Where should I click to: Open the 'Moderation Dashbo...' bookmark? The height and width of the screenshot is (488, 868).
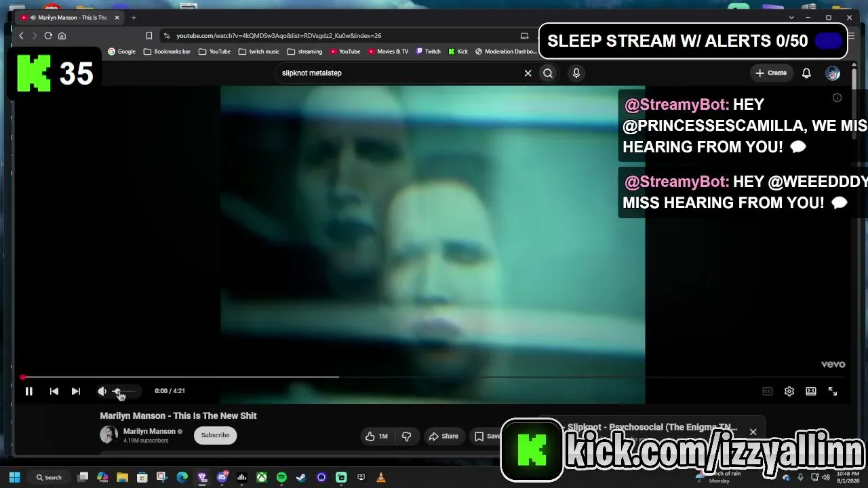coord(506,52)
